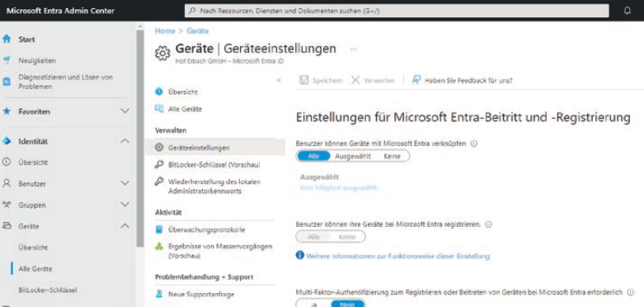The height and width of the screenshot is (307, 644).
Task: Click the Massenvorgänge green icon
Action: point(159,246)
